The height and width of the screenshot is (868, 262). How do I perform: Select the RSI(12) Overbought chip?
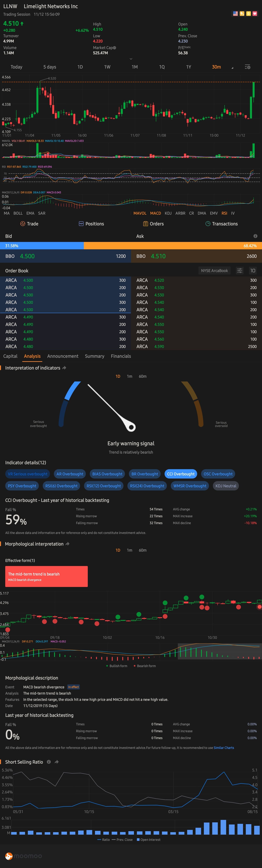[x=103, y=486]
